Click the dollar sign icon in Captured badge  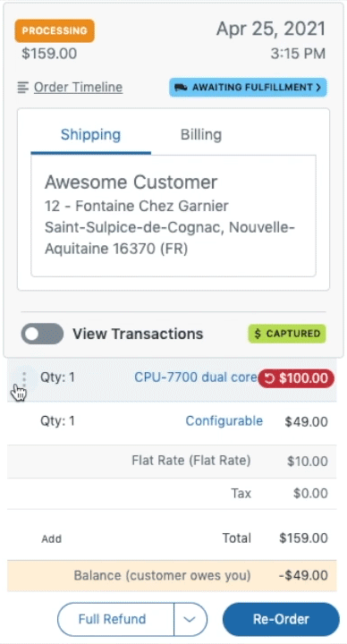[x=258, y=334]
